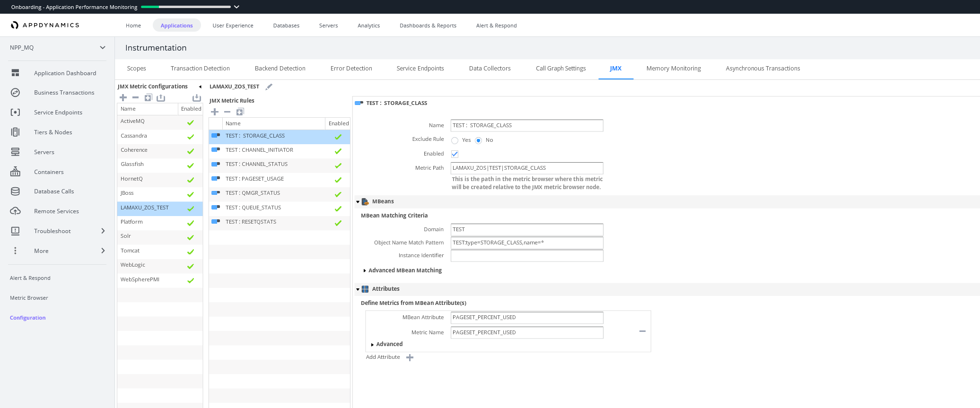This screenshot has width=980, height=408.
Task: Remove selected JMX metric configuration
Action: click(135, 97)
